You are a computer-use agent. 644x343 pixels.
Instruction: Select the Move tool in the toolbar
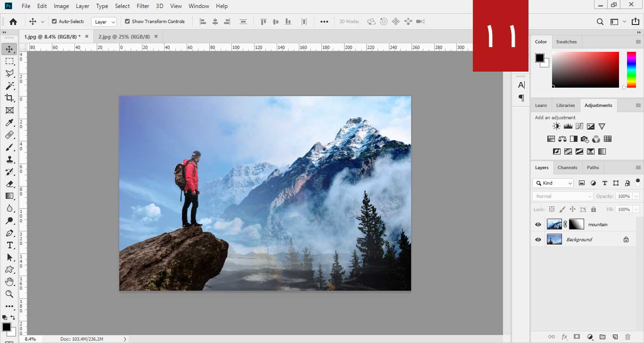9,49
